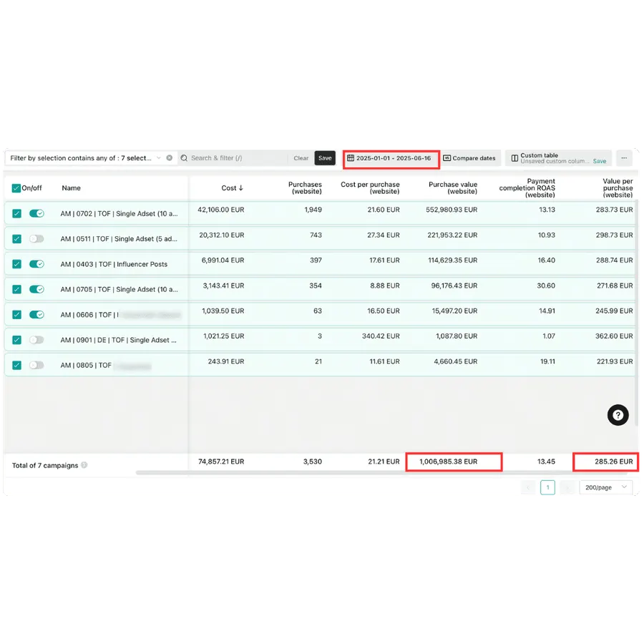Open the help question mark bubble
644x644 pixels.
point(618,415)
